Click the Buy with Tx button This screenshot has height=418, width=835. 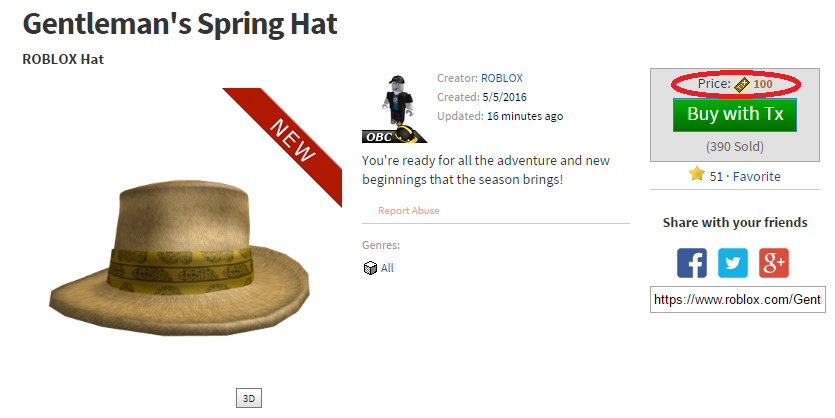tap(735, 114)
